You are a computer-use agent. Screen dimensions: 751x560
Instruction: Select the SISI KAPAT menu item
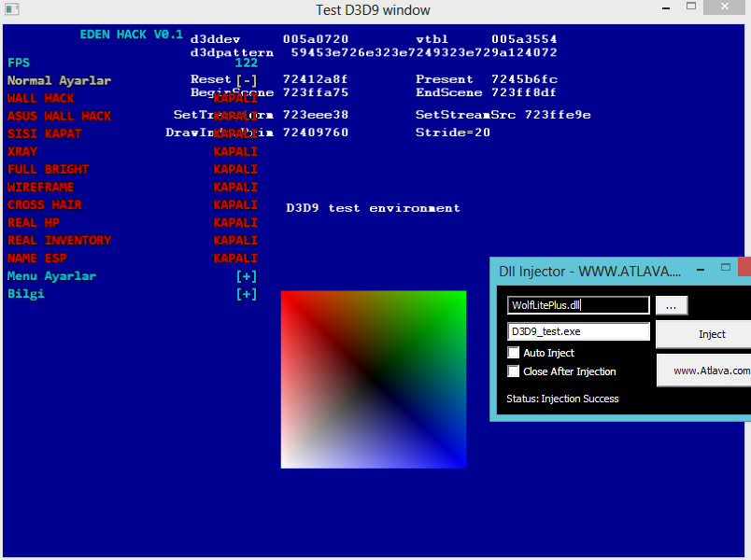[x=45, y=133]
